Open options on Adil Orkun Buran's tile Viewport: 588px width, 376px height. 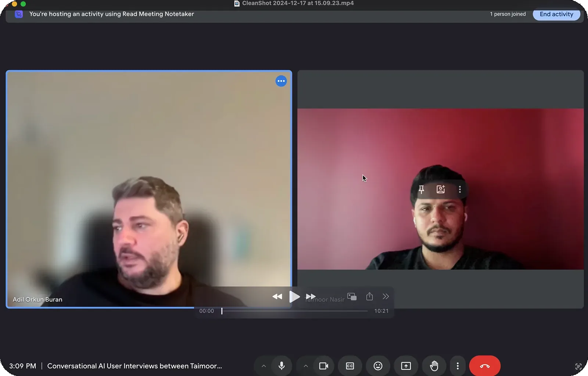[281, 81]
